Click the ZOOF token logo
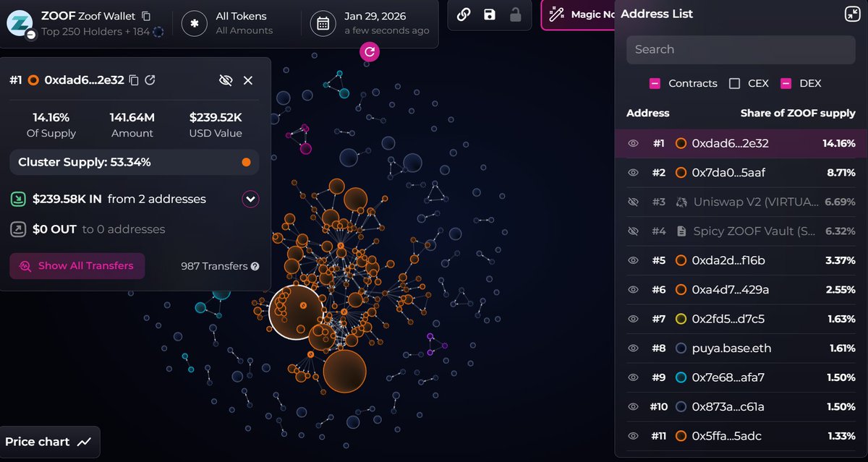This screenshot has width=868, height=462. pyautogui.click(x=20, y=23)
